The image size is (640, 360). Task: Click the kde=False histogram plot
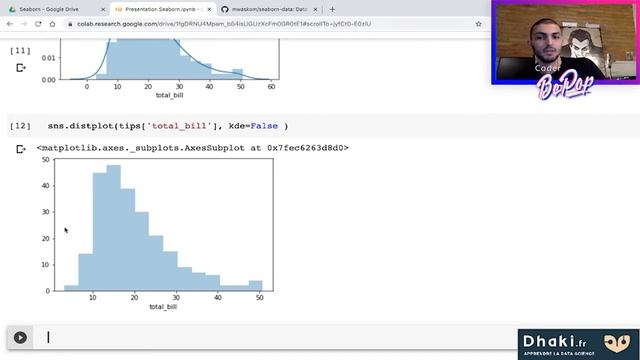(158, 234)
